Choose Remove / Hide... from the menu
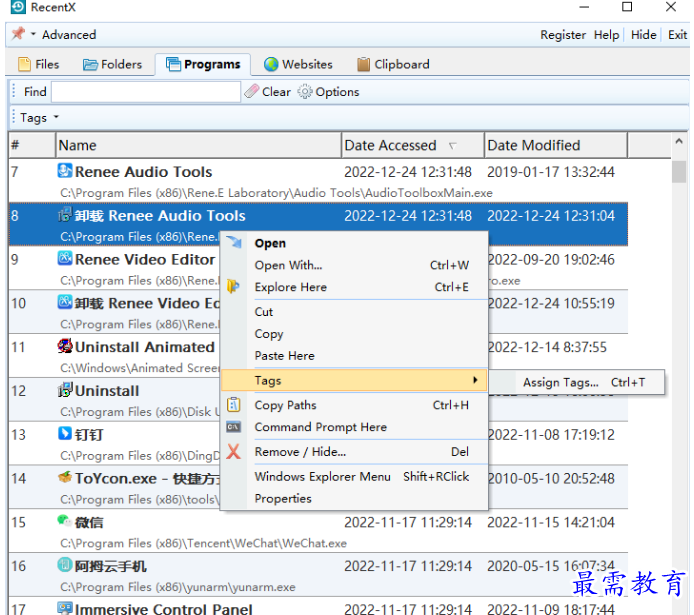The width and height of the screenshot is (694, 615). [x=354, y=452]
